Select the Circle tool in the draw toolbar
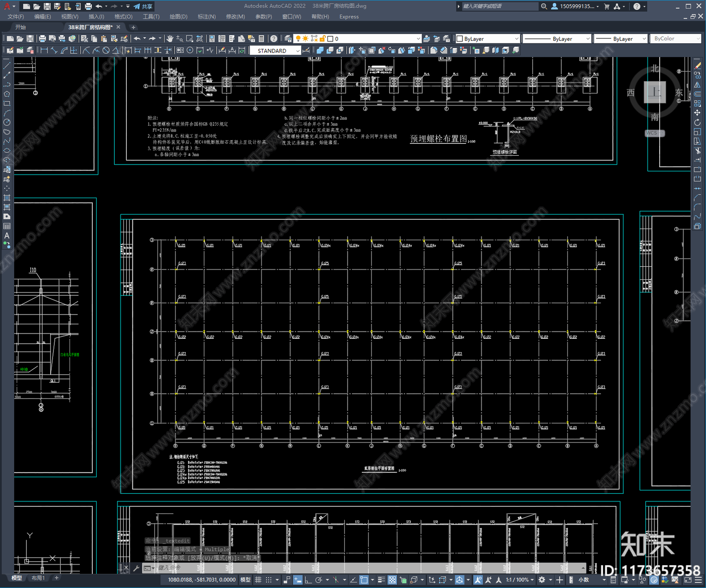706x588 pixels. 7,122
